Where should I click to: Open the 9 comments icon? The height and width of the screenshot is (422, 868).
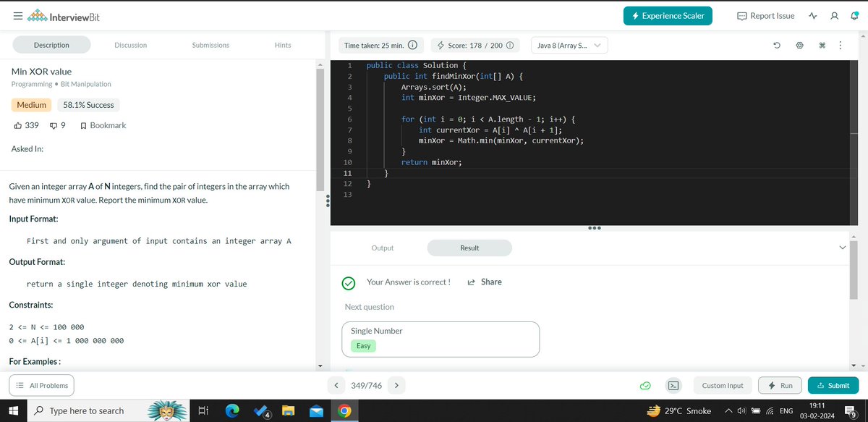click(58, 125)
